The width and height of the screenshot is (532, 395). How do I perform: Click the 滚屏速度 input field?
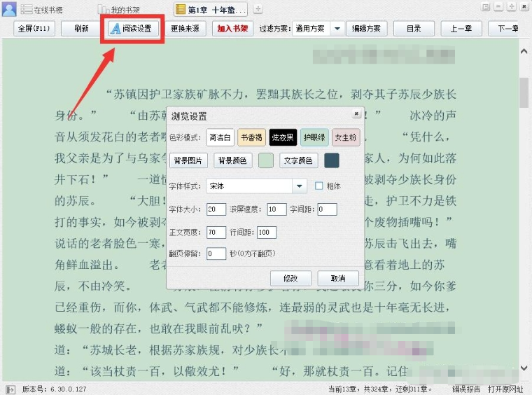point(277,209)
